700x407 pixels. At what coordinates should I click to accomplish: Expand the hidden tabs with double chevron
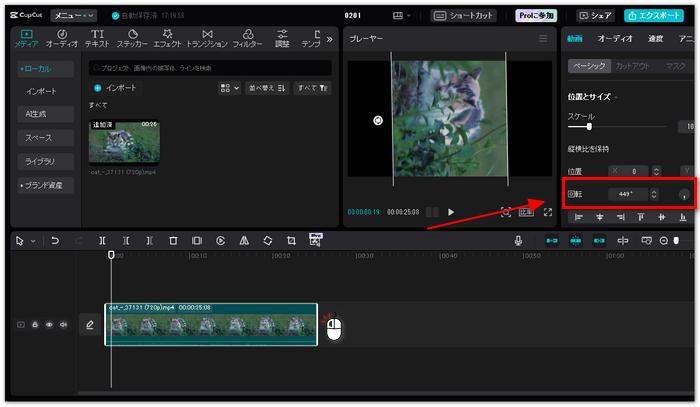329,39
